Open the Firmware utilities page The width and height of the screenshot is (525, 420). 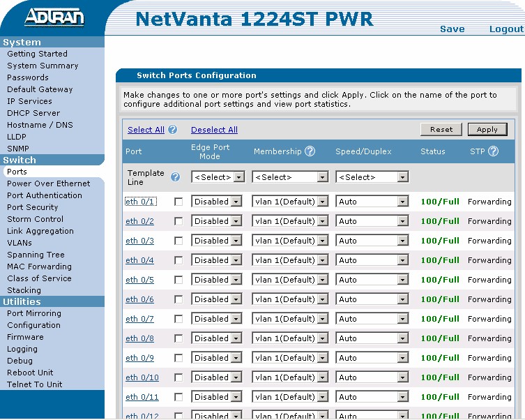[x=25, y=337]
